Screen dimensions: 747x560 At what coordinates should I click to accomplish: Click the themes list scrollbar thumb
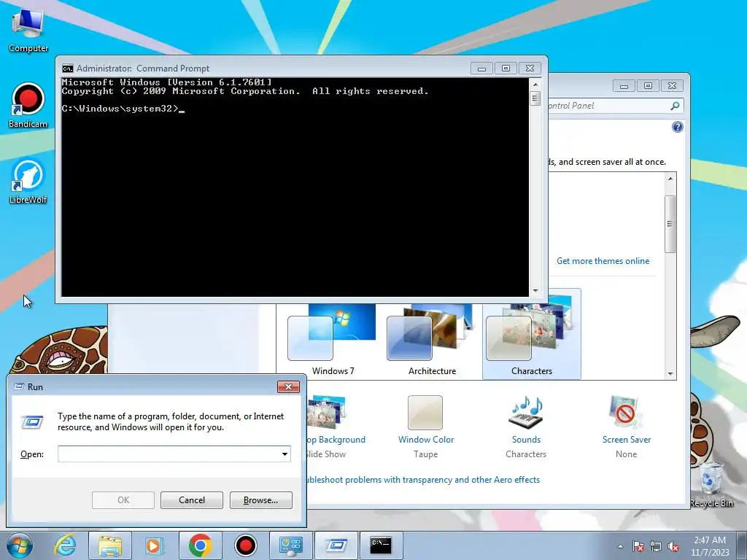670,224
